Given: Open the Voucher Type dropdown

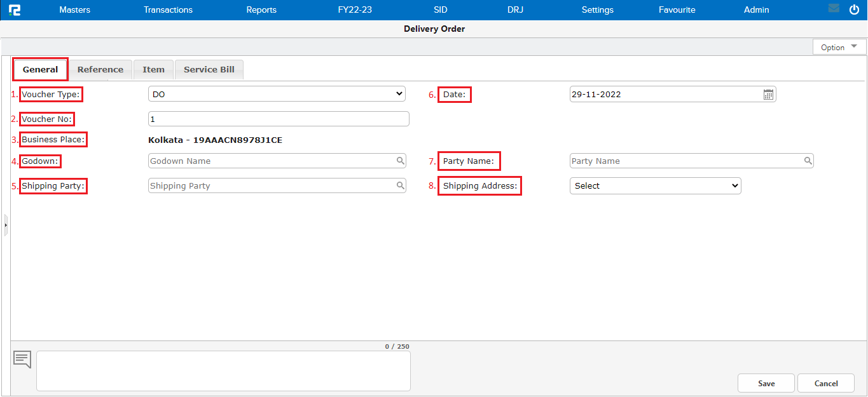Looking at the screenshot, I should pyautogui.click(x=276, y=94).
